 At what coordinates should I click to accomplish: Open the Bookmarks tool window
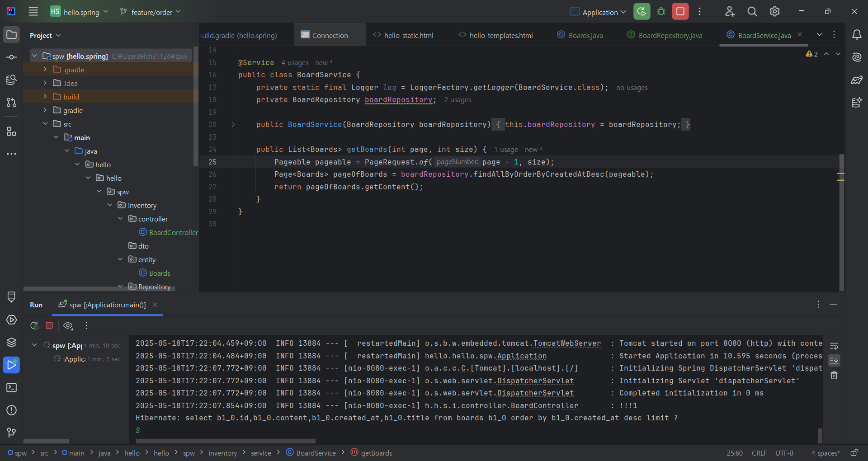tap(11, 297)
